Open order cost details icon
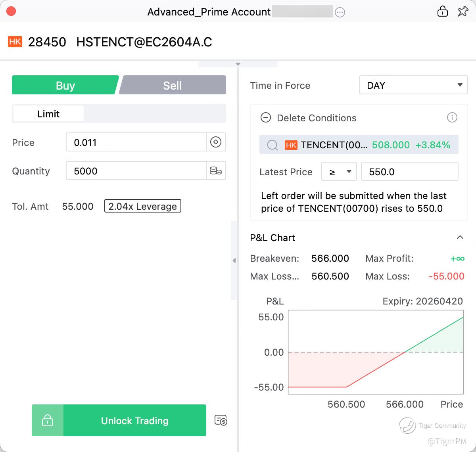This screenshot has width=476, height=452. click(x=221, y=420)
